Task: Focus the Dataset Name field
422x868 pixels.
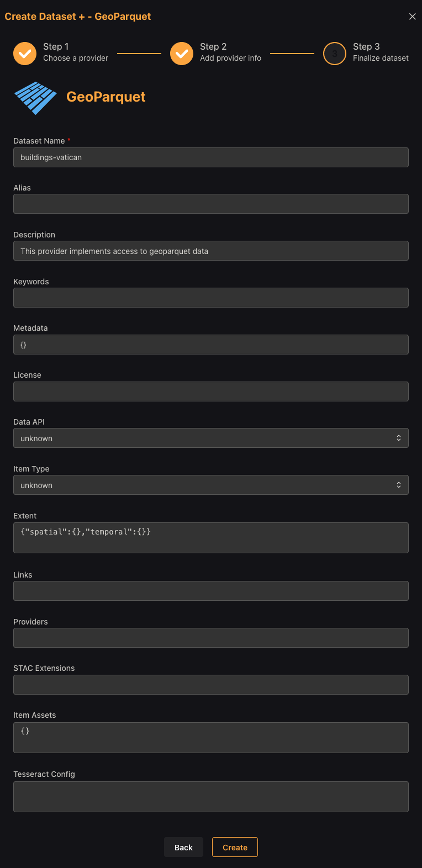Action: point(211,157)
